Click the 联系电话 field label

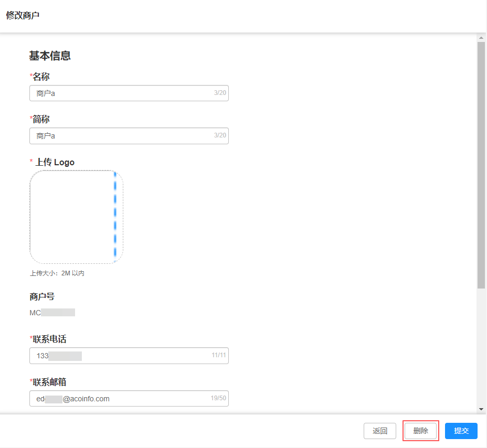(x=49, y=339)
